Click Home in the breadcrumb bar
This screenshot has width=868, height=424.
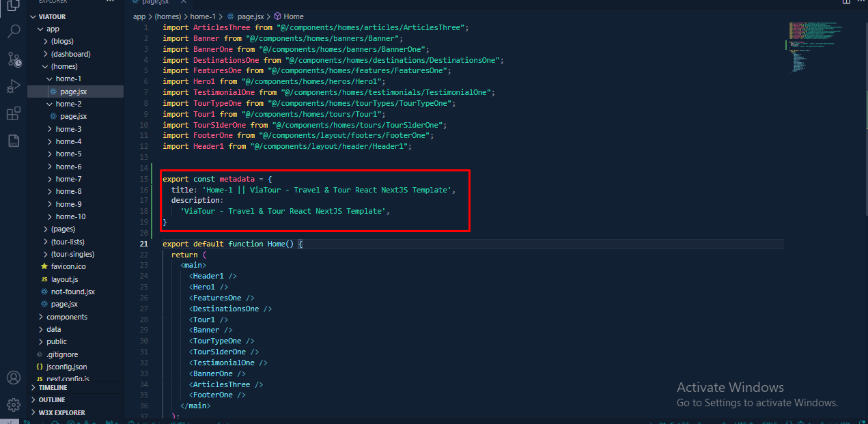tap(289, 16)
